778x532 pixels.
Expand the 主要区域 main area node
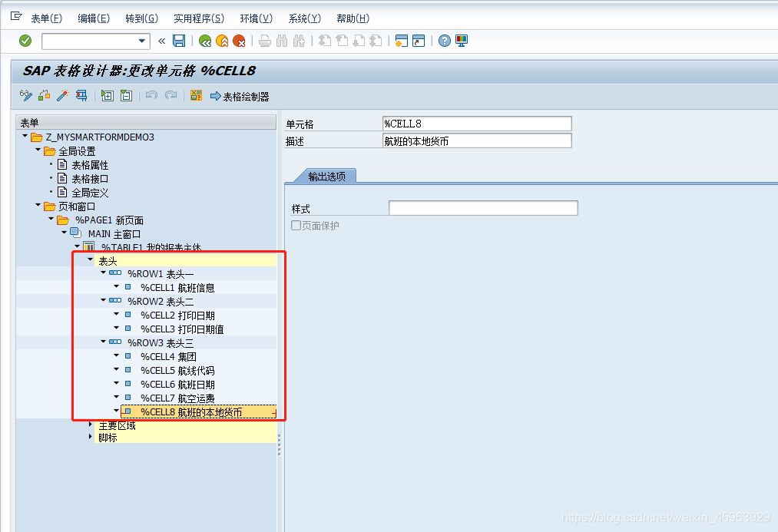point(91,425)
